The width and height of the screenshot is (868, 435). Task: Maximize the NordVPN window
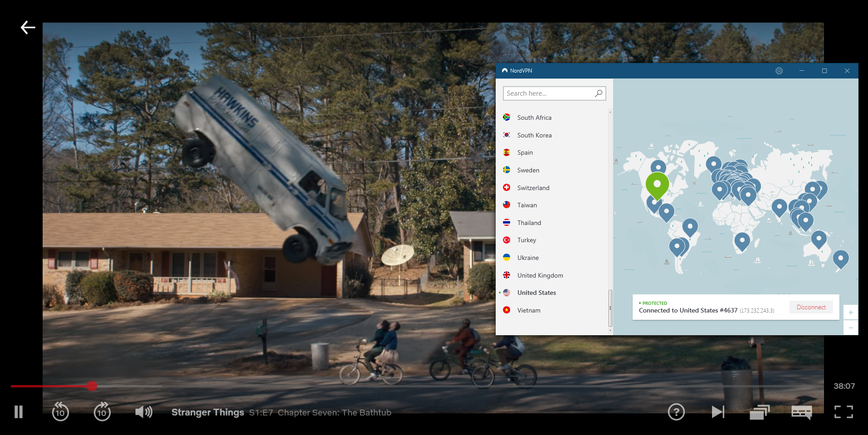pos(824,71)
